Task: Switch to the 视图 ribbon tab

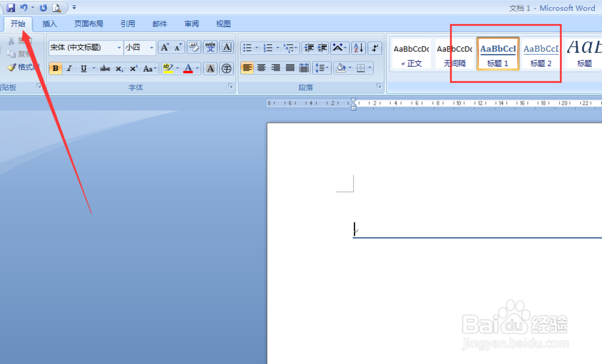Action: (x=223, y=24)
